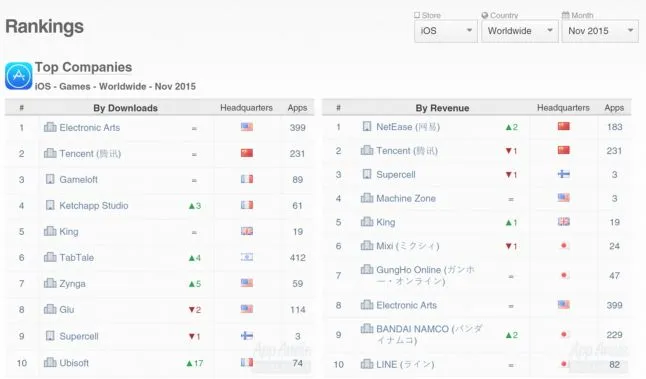Click the Finland flag in Supercell revenue row

coord(564,174)
